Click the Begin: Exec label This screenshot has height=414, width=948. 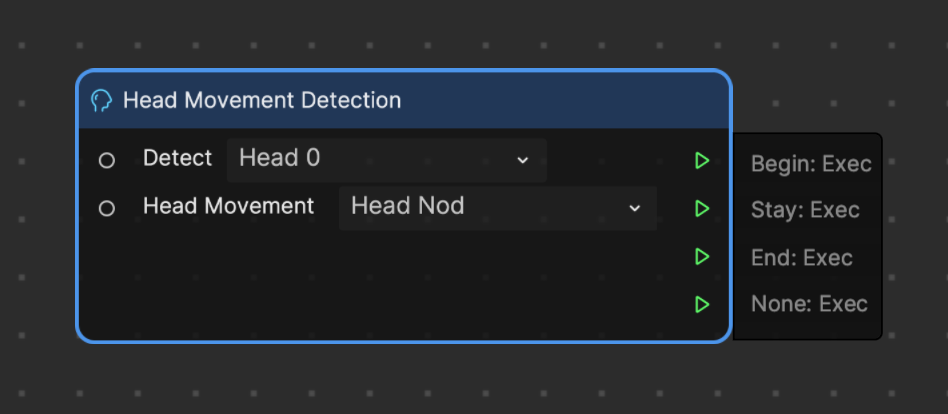click(811, 164)
